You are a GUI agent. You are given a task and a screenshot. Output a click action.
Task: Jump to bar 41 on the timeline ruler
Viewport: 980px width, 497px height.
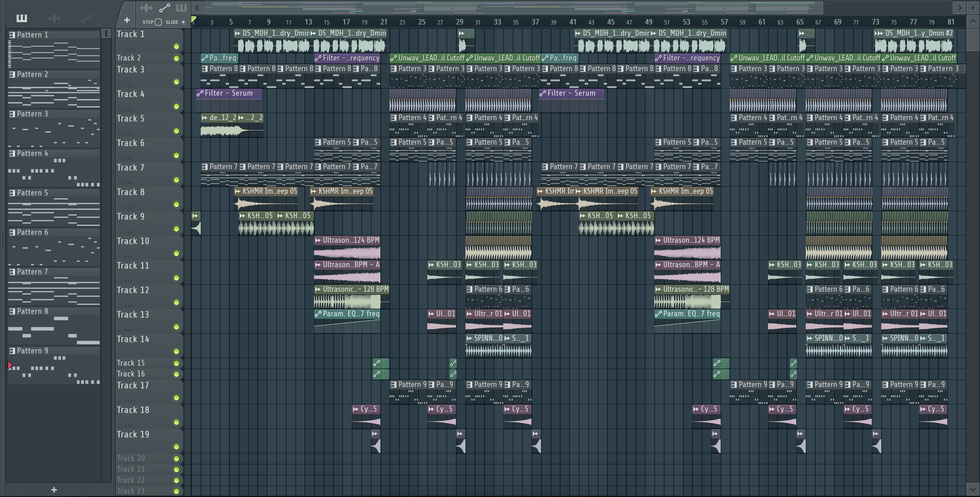(573, 22)
